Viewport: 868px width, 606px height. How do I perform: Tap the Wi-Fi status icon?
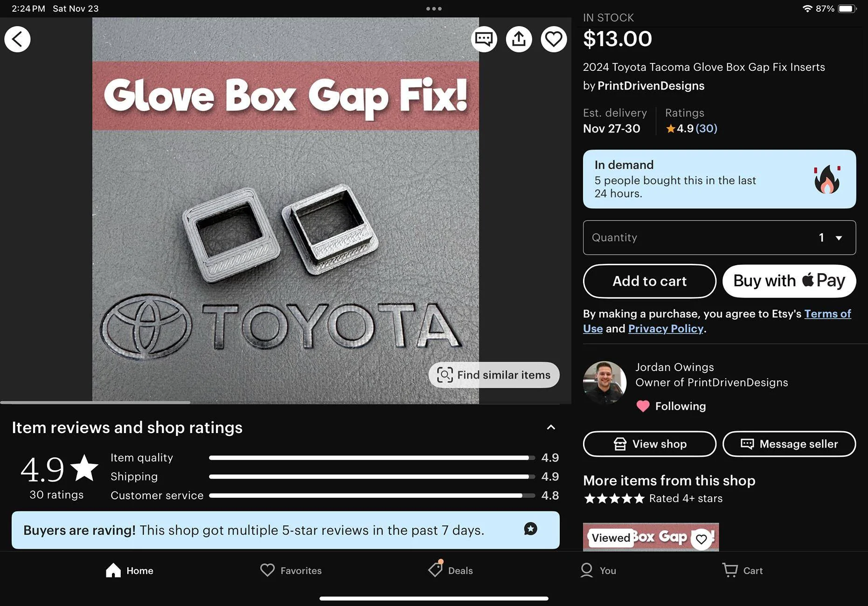tap(807, 8)
